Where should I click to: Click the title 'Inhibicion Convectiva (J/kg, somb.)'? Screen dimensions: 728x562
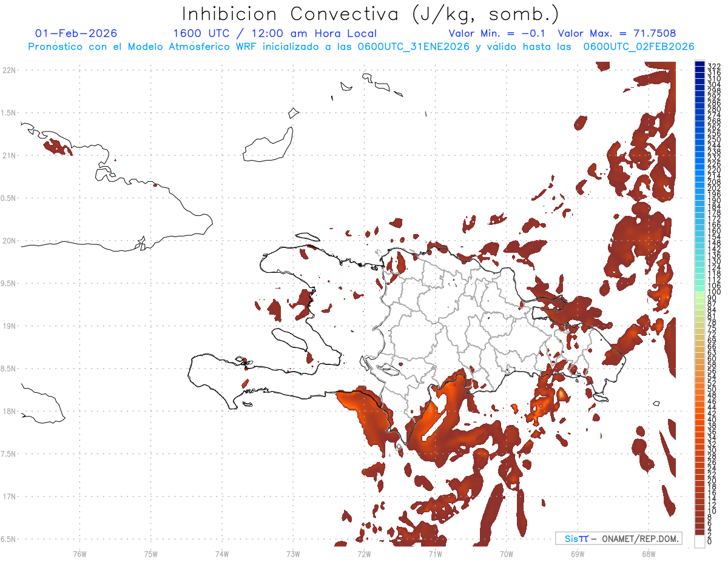click(371, 15)
